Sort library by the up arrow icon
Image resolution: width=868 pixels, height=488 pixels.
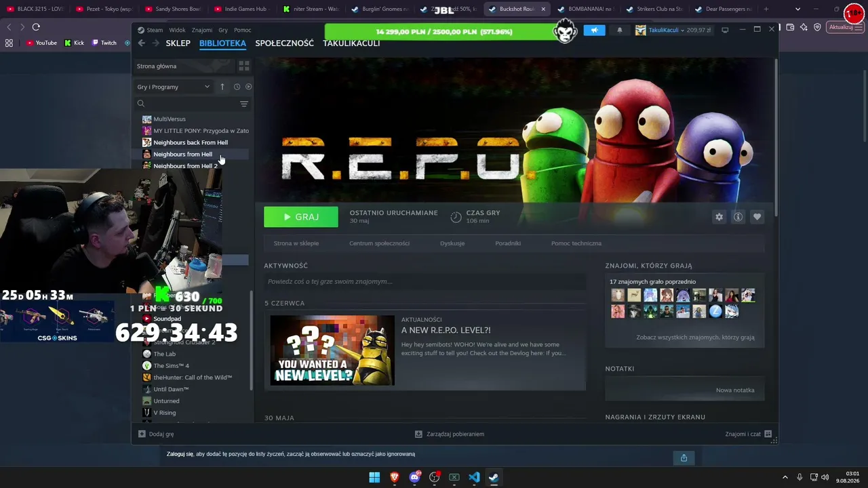(222, 87)
